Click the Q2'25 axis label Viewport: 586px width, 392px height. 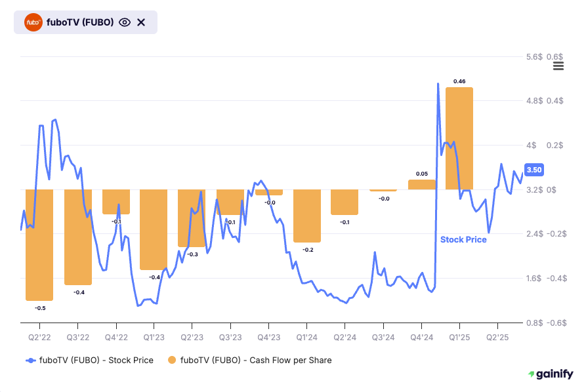click(497, 338)
